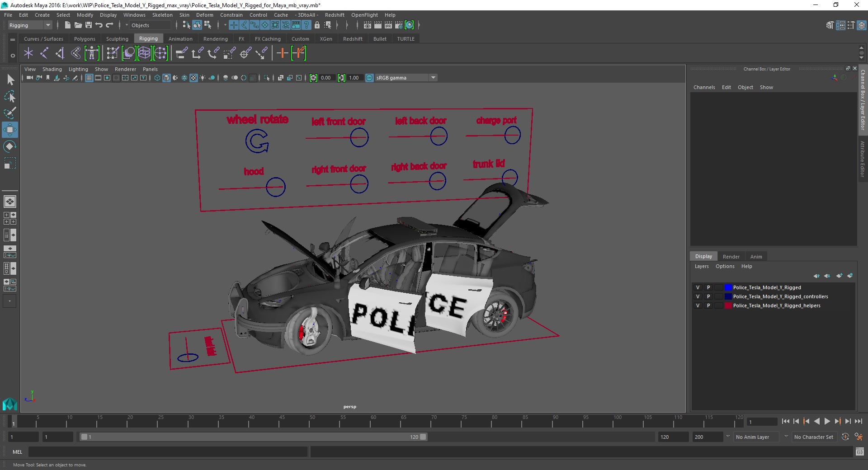The height and width of the screenshot is (470, 868).
Task: Create a new scene with the toolbar icon
Action: (67, 25)
